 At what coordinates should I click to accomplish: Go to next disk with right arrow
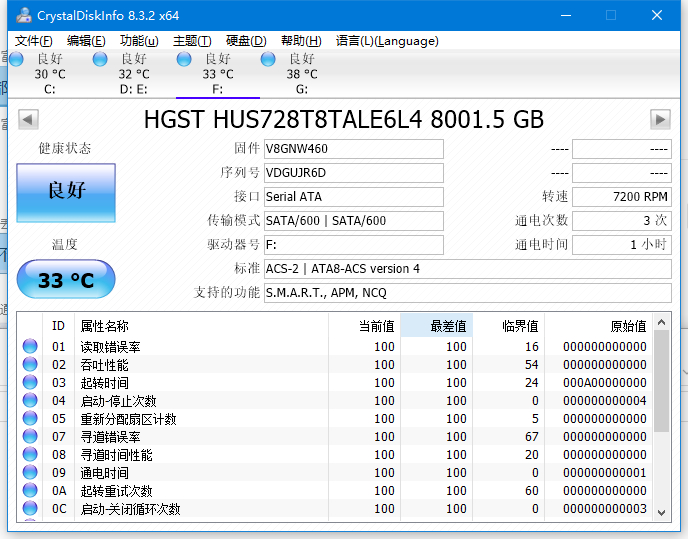[660, 119]
